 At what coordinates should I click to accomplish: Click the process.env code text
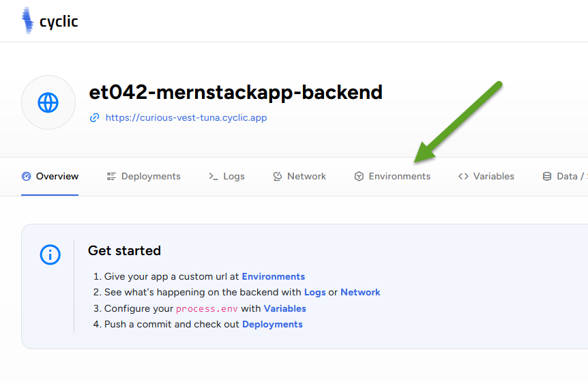207,309
